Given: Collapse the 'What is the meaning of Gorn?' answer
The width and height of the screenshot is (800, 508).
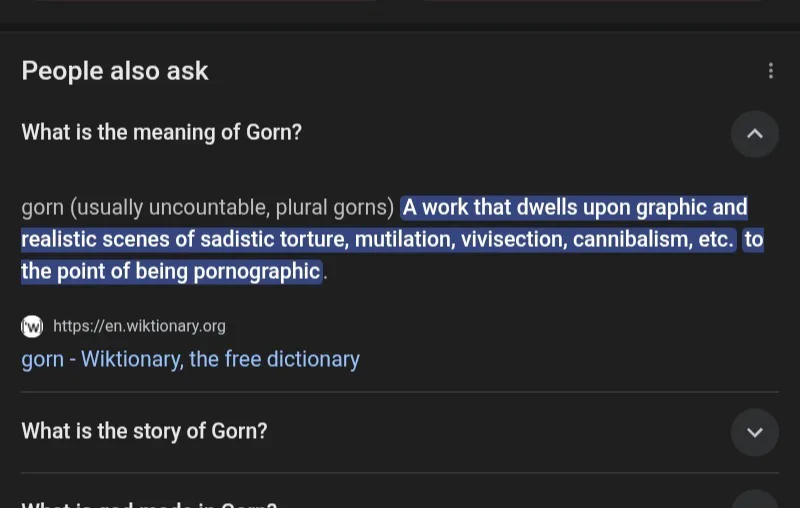Looking at the screenshot, I should (755, 134).
